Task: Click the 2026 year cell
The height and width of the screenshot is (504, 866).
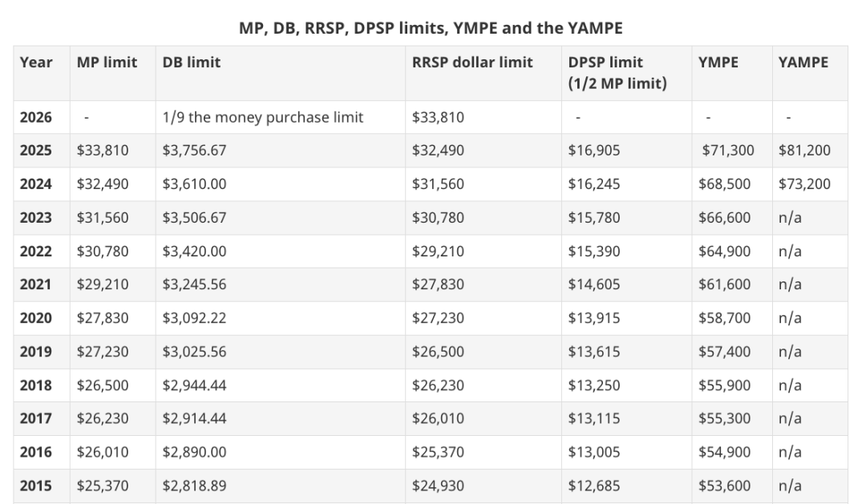Action: tap(36, 118)
